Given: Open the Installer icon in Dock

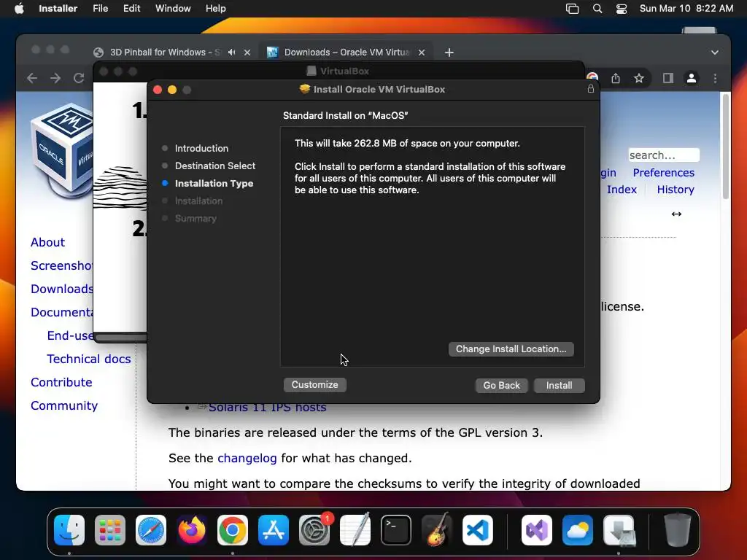Looking at the screenshot, I should click(619, 529).
